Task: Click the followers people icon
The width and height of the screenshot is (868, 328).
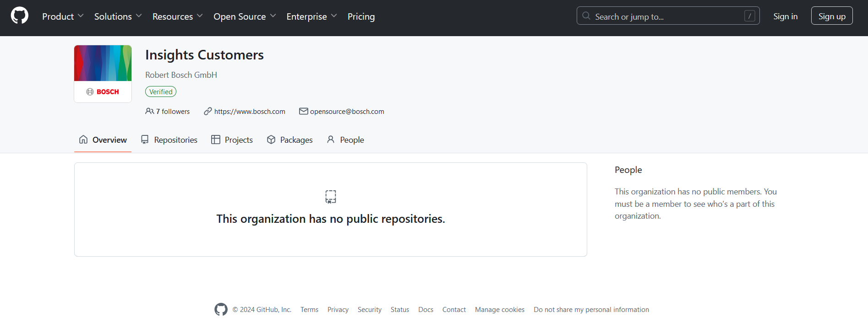Action: [149, 111]
